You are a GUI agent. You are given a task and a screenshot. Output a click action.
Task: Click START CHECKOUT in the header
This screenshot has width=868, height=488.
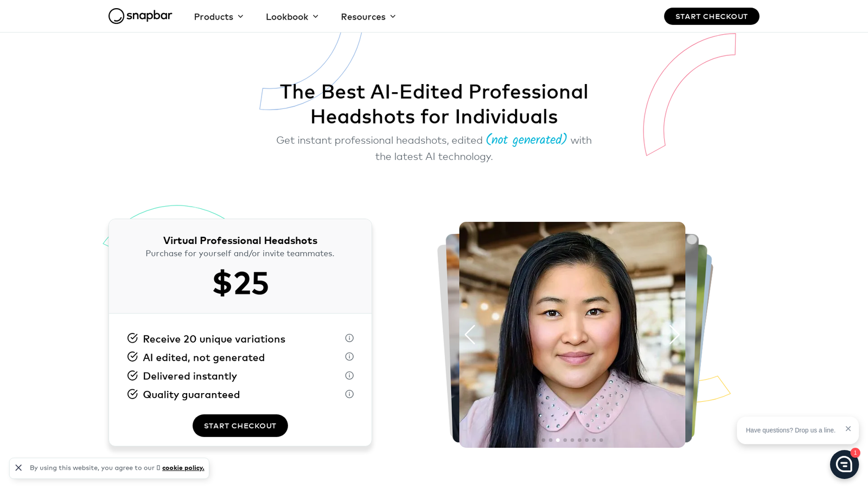click(711, 16)
